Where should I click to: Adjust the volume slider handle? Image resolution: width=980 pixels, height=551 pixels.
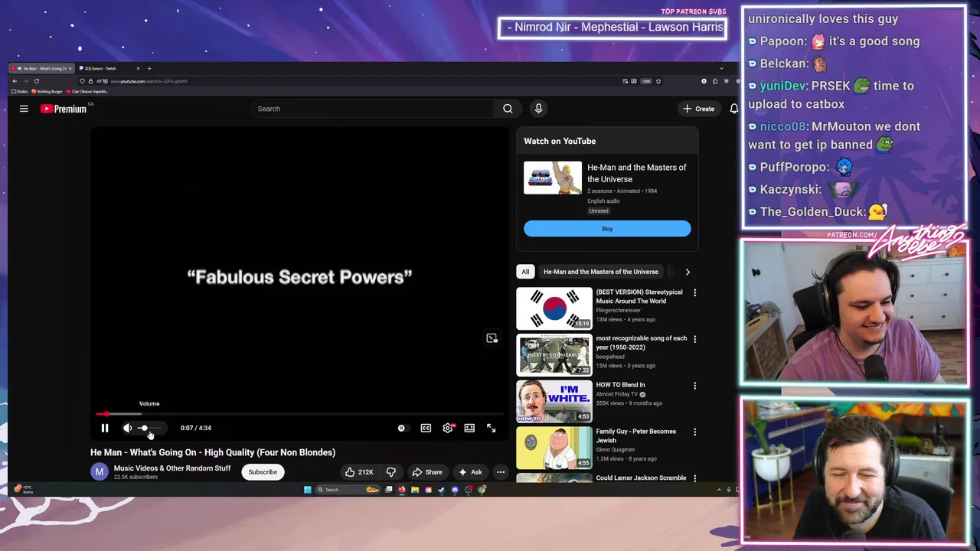coord(143,428)
